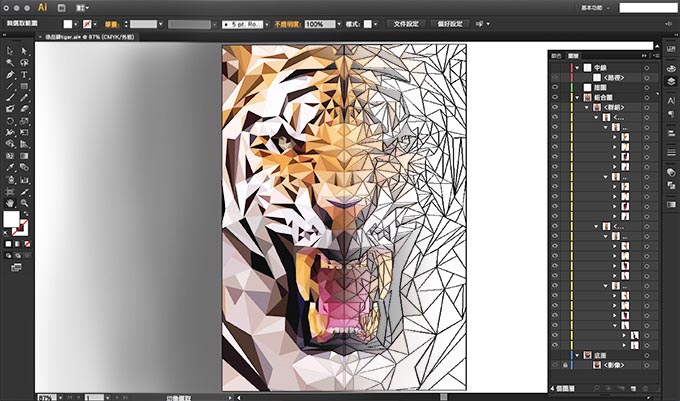Viewport: 680px width, 401px height.
Task: Click the 文件設定 button
Action: (406, 24)
